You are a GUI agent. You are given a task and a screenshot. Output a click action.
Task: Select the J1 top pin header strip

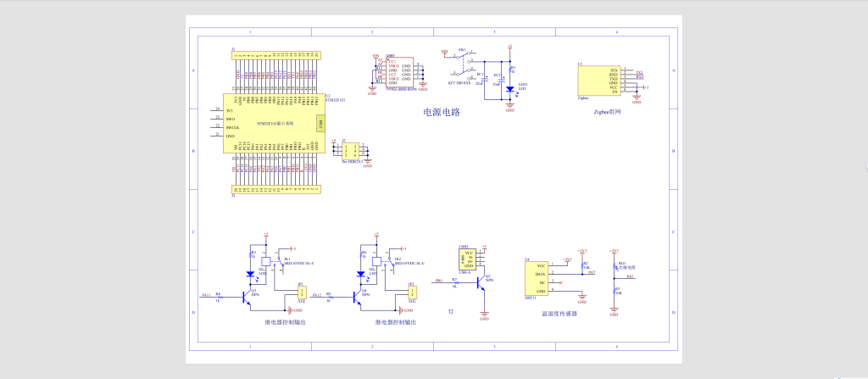(275, 54)
